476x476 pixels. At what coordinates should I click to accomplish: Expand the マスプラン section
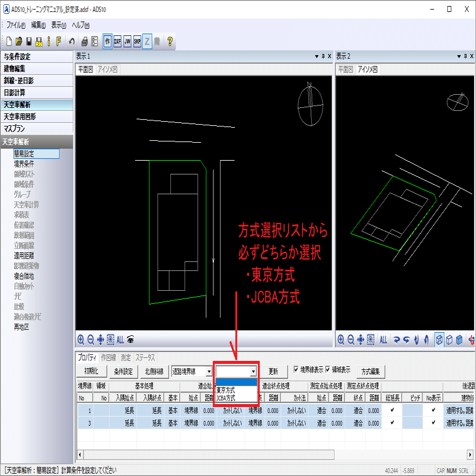[x=37, y=129]
